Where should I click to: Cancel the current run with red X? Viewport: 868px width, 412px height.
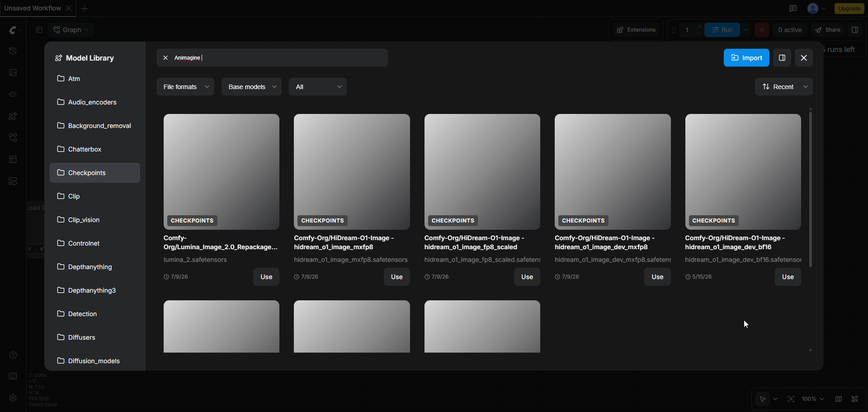(762, 30)
